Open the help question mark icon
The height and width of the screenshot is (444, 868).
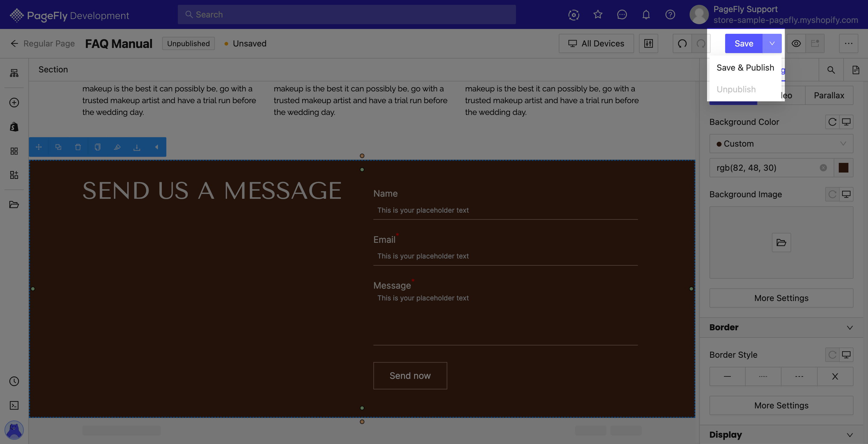(670, 14)
